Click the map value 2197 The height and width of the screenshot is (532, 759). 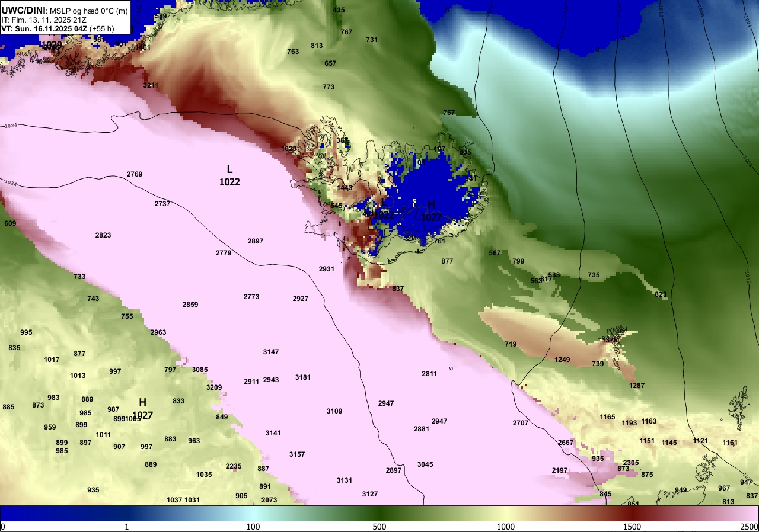(x=560, y=470)
